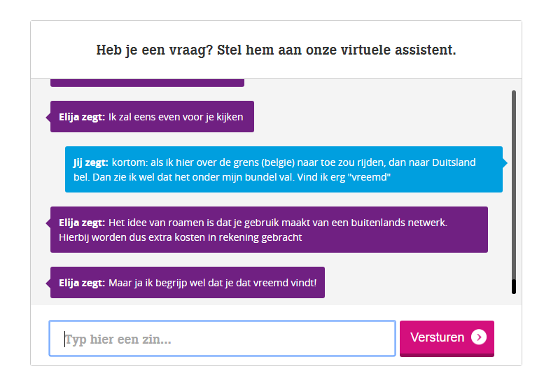Click the partially visible purple bubble at top
This screenshot has width=551, height=392.
click(147, 83)
